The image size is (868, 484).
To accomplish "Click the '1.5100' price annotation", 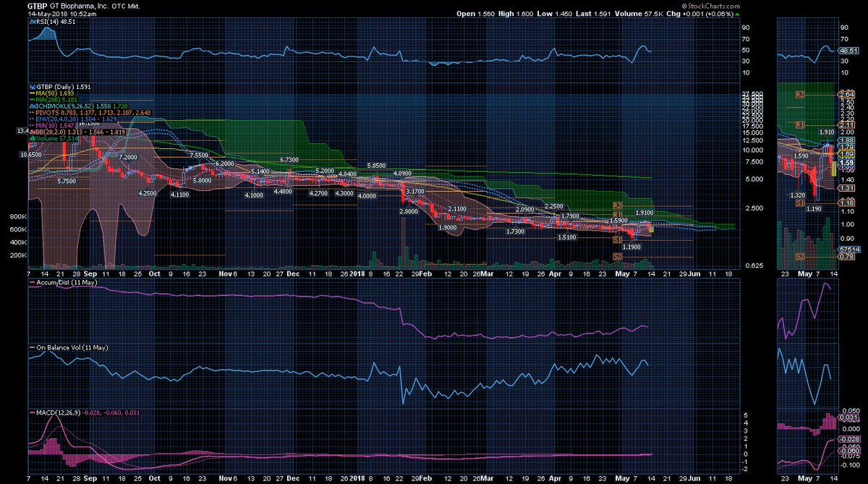I will [x=566, y=237].
